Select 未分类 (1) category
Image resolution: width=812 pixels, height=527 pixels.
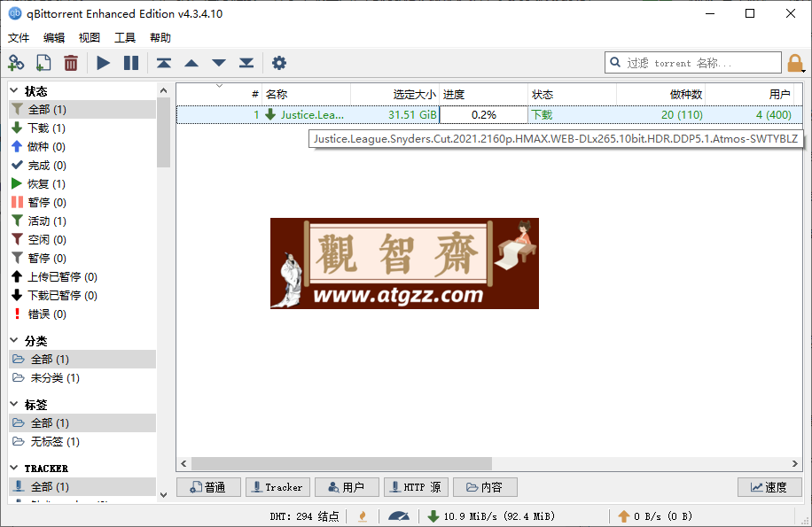pyautogui.click(x=82, y=377)
